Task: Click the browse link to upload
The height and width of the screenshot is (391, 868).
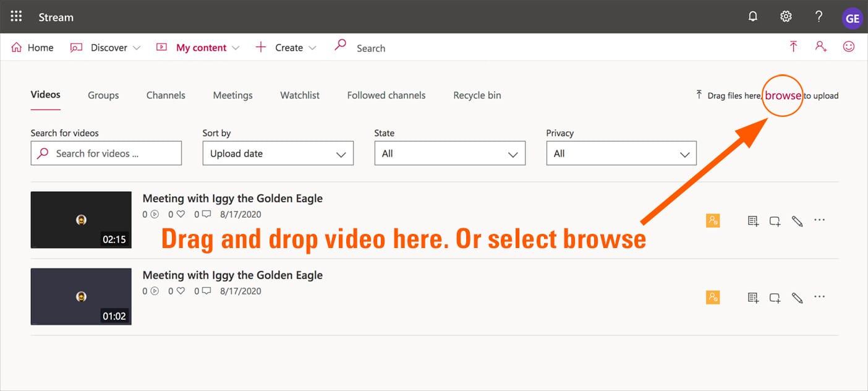Action: coord(783,95)
